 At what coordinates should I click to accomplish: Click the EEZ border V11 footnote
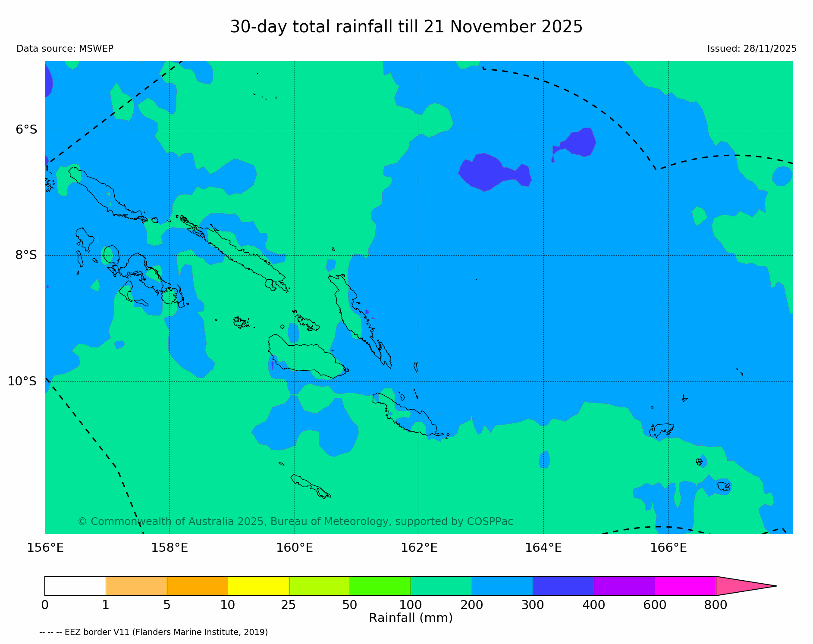154,632
